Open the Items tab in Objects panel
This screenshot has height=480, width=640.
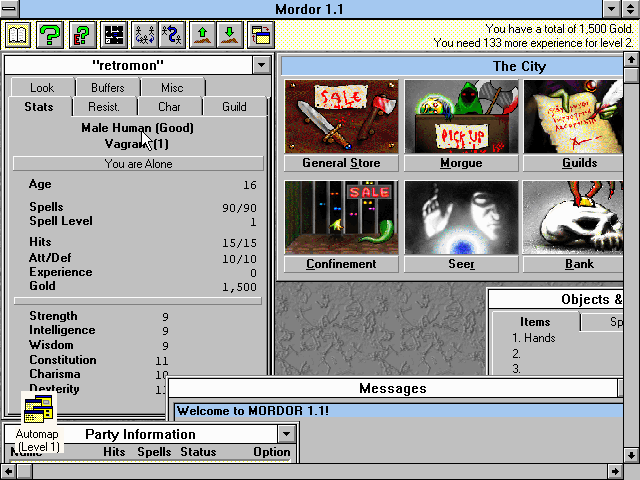[535, 322]
